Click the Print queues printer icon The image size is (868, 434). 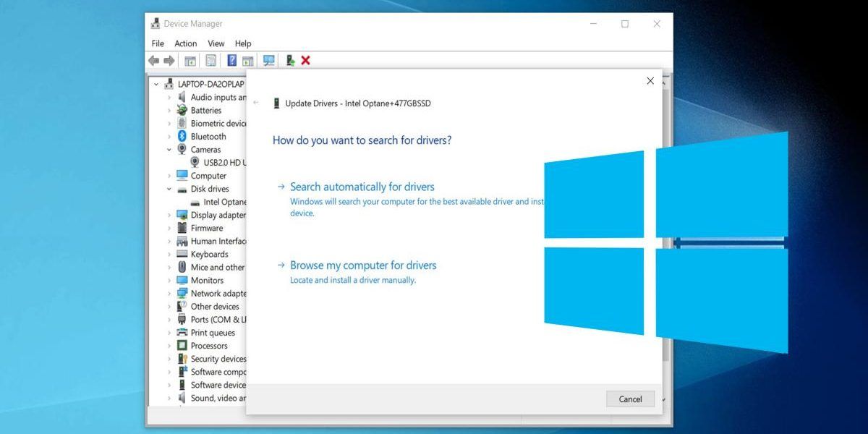pyautogui.click(x=182, y=333)
